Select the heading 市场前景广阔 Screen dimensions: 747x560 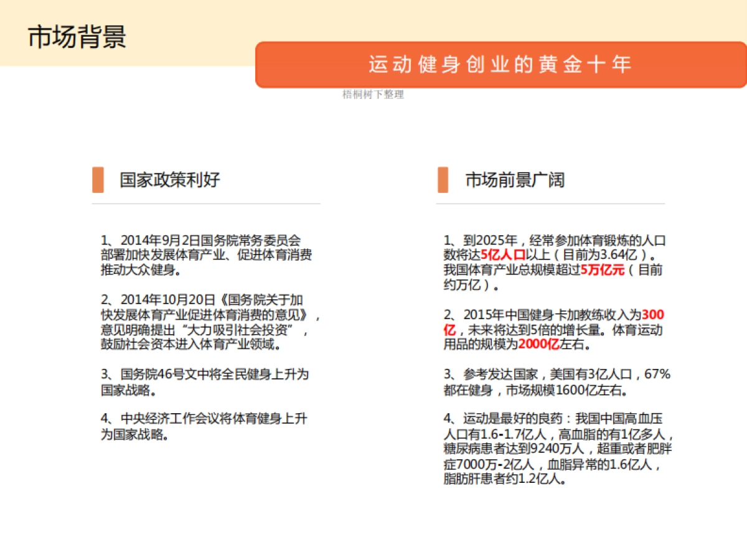coord(515,180)
